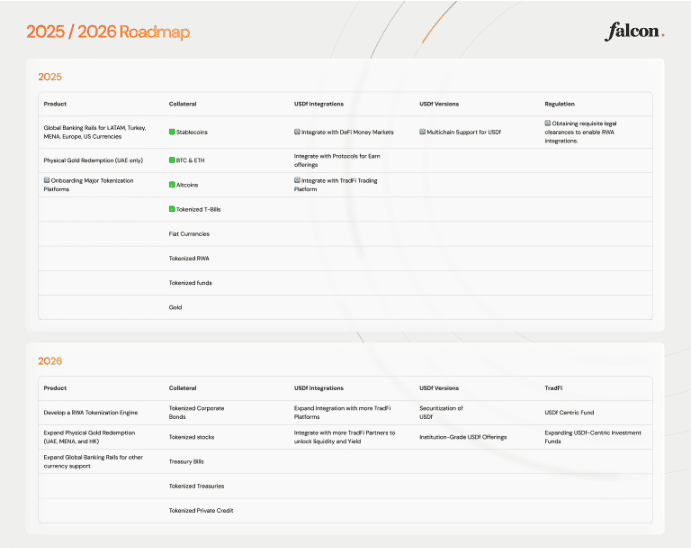The width and height of the screenshot is (691, 548).
Task: Select the TradFi column header in 2026 table
Action: tap(554, 388)
